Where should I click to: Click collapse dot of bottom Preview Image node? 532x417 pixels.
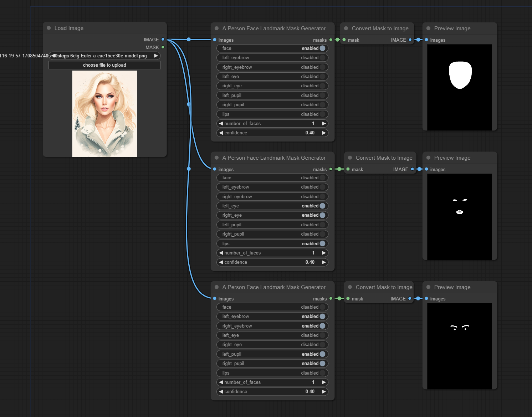[x=428, y=287]
